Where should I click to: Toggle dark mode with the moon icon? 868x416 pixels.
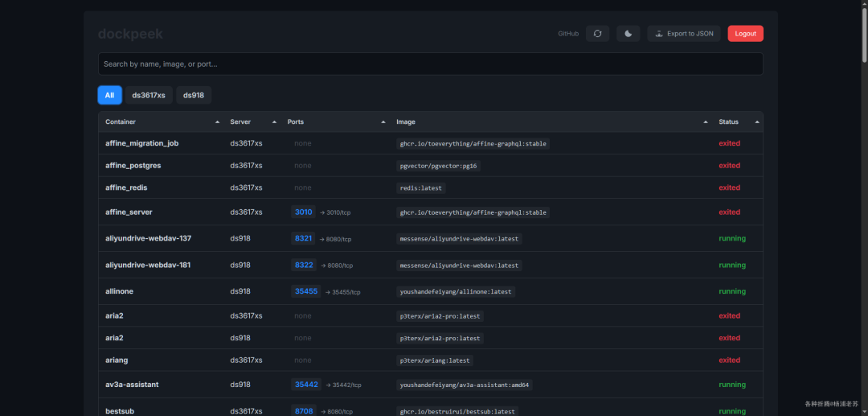coord(628,34)
